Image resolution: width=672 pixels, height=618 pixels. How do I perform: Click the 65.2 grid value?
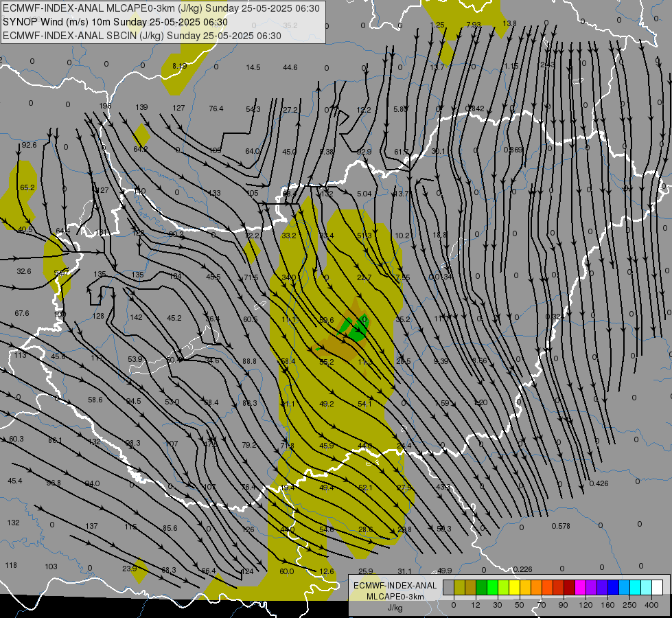point(27,188)
